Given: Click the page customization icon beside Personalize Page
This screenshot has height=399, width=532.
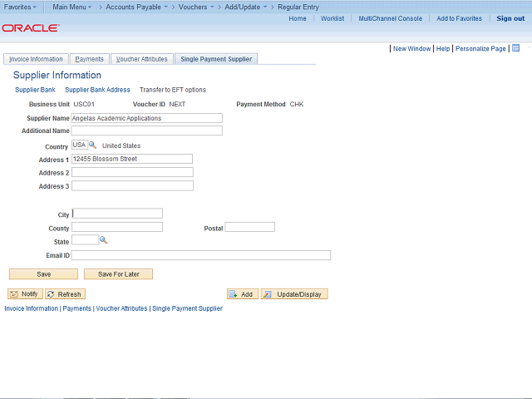Looking at the screenshot, I should click(x=515, y=48).
